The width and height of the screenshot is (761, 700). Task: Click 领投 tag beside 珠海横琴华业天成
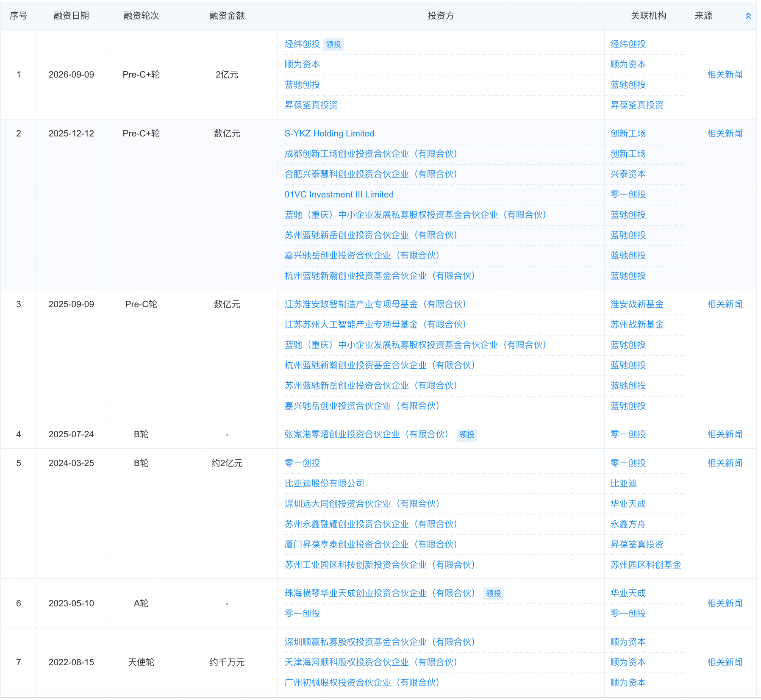[x=494, y=594]
